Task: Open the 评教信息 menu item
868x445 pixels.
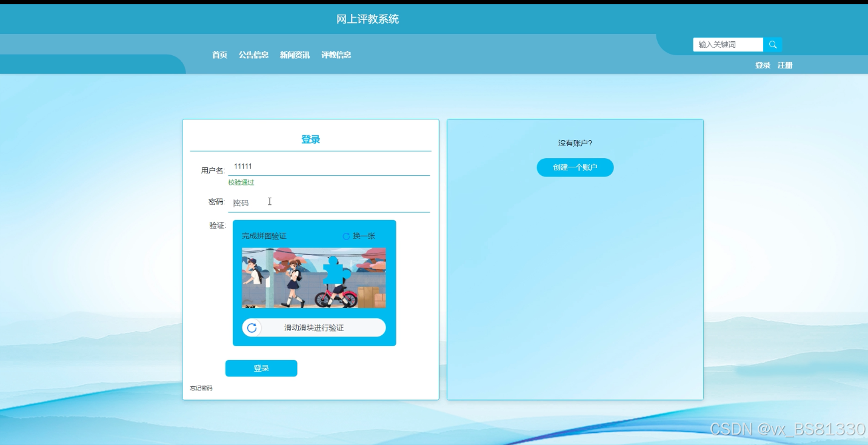Action: click(336, 55)
